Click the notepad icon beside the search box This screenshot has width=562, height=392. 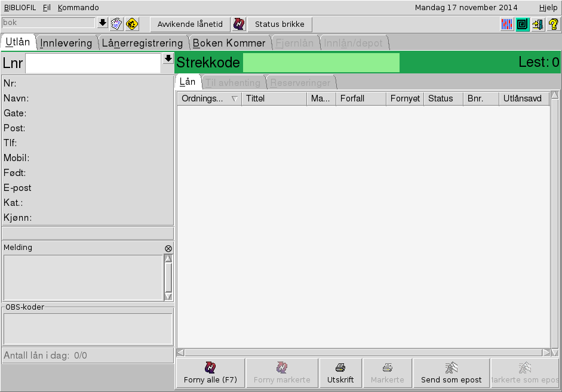[116, 24]
